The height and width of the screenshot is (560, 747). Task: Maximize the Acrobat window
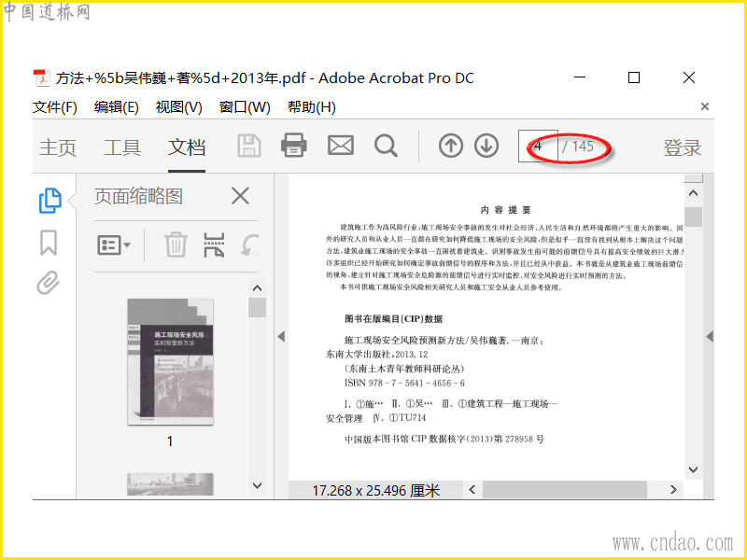point(634,77)
